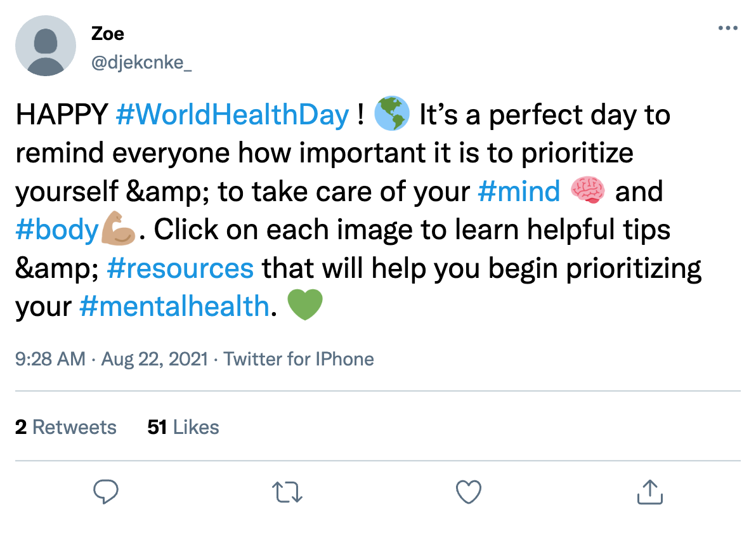This screenshot has width=756, height=538.
Task: Follow the #mind hashtag link
Action: [x=519, y=192]
